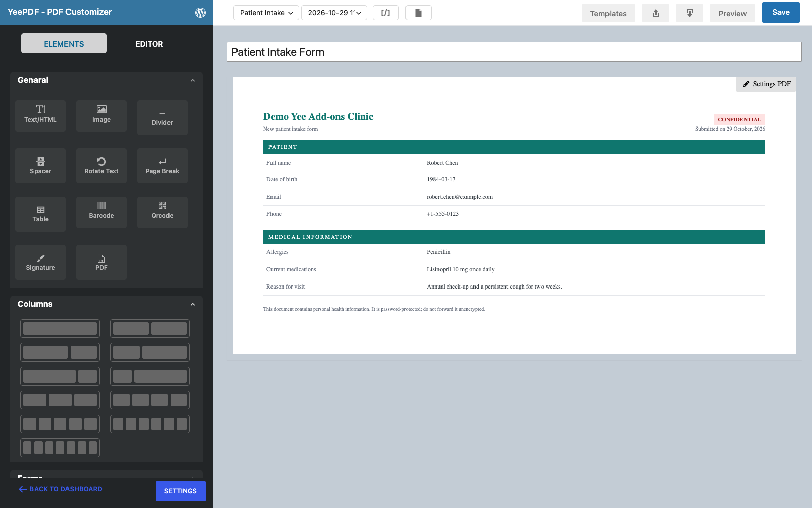The width and height of the screenshot is (812, 508).
Task: Collapse the Columns section
Action: (x=193, y=304)
